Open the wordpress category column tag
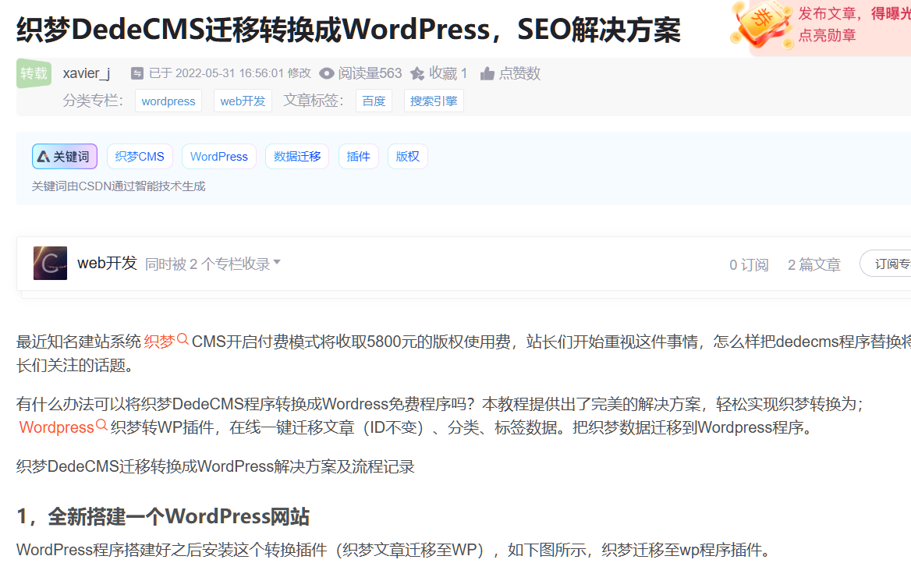 [168, 101]
